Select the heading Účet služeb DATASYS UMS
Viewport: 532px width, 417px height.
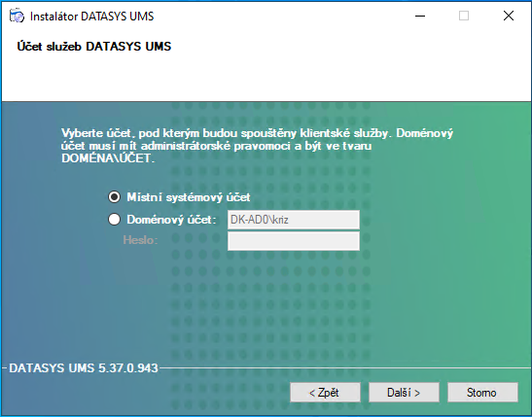94,47
